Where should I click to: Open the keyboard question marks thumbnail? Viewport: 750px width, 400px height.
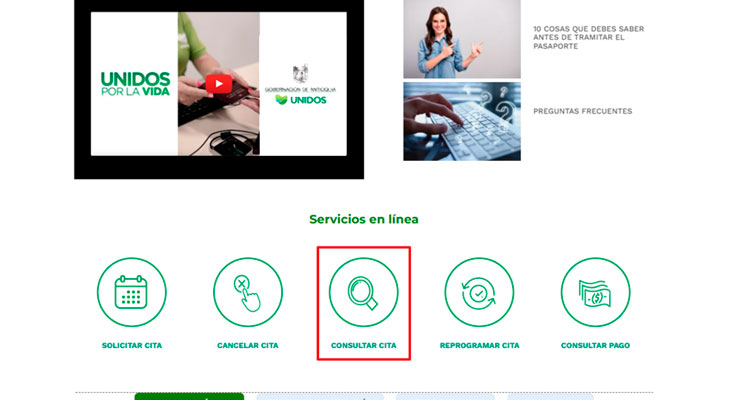click(x=462, y=121)
